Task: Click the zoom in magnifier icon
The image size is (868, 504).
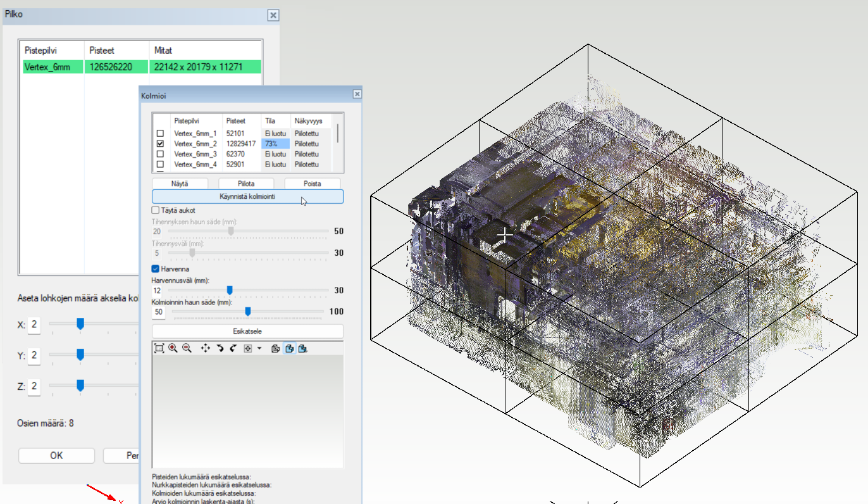Action: (x=173, y=348)
